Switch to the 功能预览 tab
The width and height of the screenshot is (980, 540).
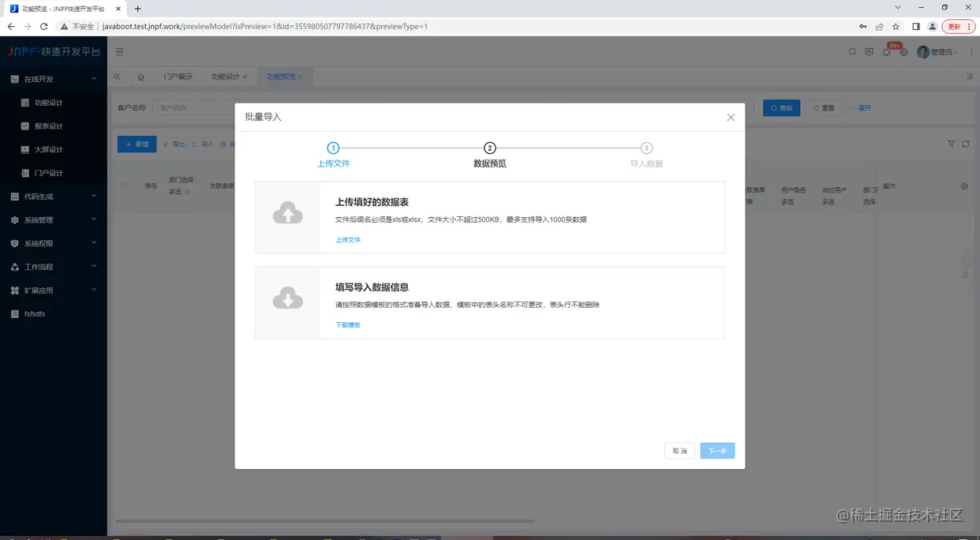(x=281, y=77)
